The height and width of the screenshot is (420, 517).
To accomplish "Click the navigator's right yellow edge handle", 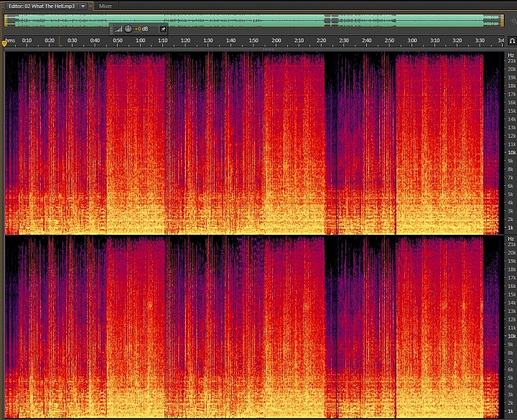I will 502,20.
